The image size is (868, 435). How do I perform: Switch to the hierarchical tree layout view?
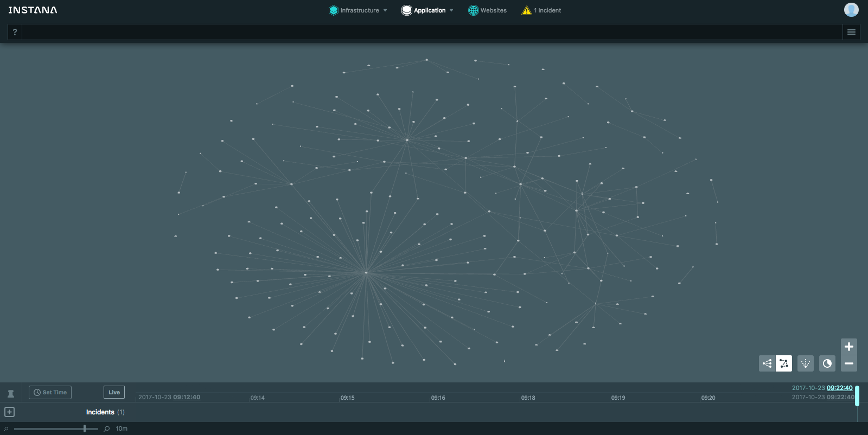click(x=767, y=363)
